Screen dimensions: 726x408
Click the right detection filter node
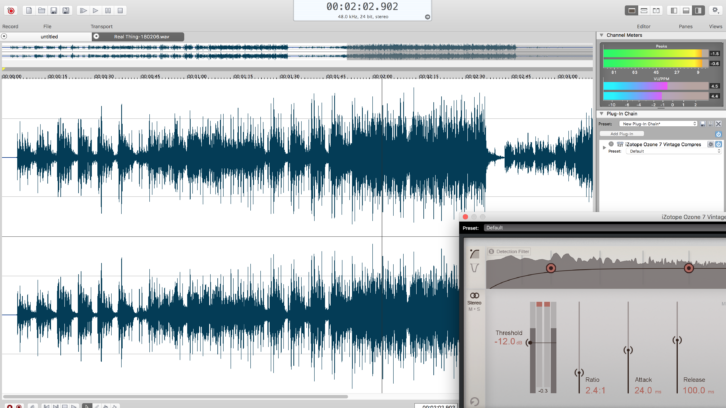(x=688, y=268)
